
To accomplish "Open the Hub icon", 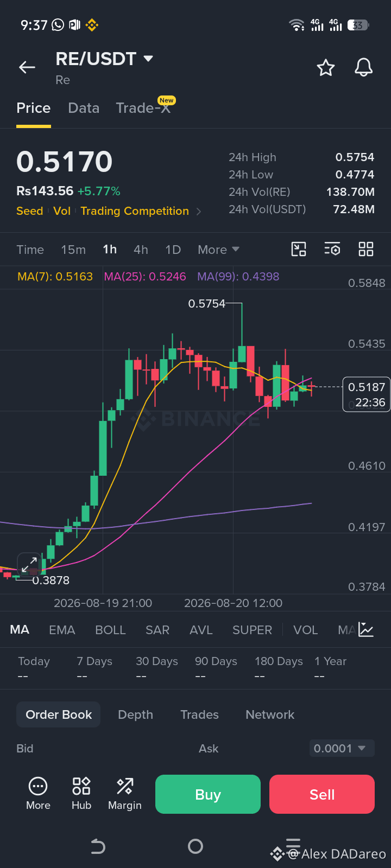I will tap(81, 794).
